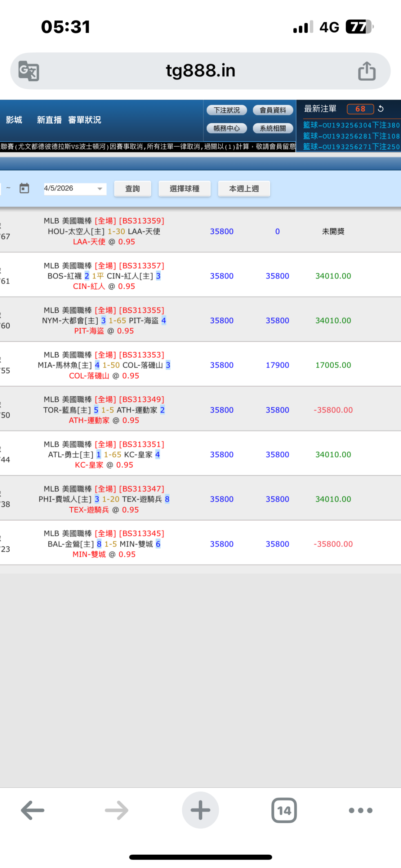Open a new tab with plus button
The width and height of the screenshot is (401, 868).
[200, 810]
